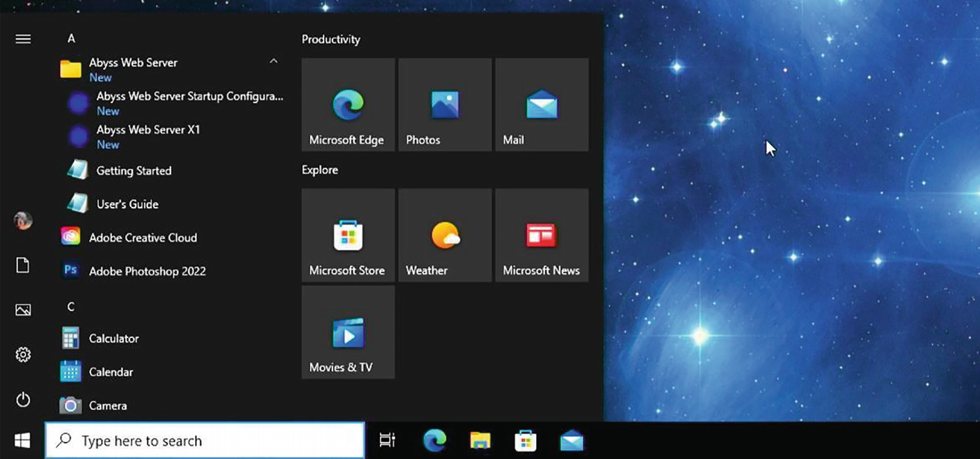Expand the Start hamburger menu
This screenshot has width=980, height=459.
(23, 39)
